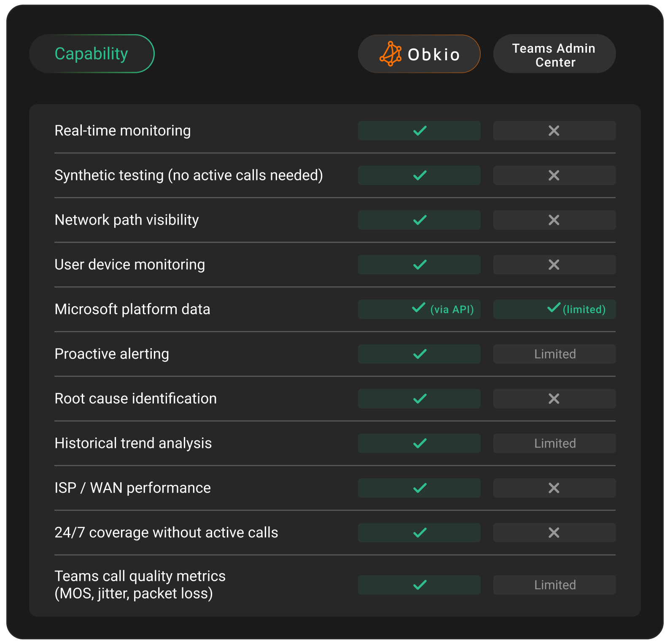The height and width of the screenshot is (644, 670).
Task: Click the "Historical trend analysis" label
Action: click(133, 443)
